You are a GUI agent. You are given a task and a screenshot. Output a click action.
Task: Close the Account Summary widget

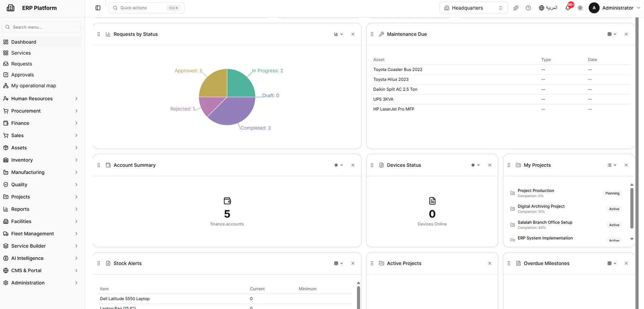pos(353,165)
